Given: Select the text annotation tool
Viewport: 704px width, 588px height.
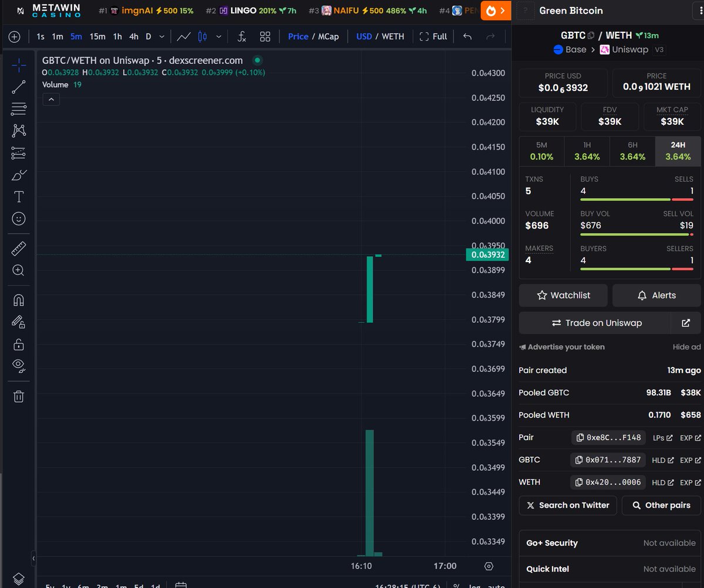Looking at the screenshot, I should 19,197.
